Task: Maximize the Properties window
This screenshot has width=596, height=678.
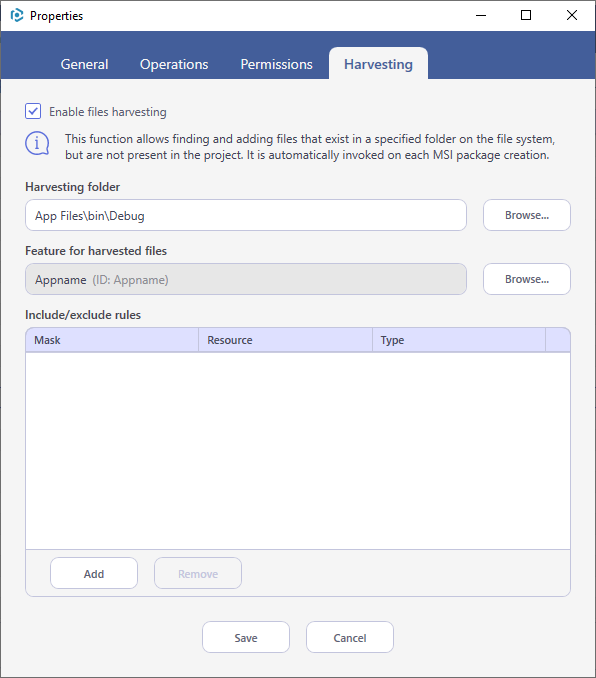Action: click(526, 16)
